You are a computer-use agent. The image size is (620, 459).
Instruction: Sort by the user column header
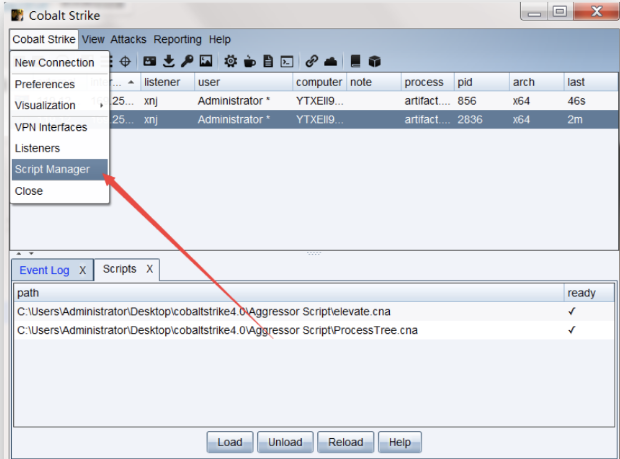(243, 82)
